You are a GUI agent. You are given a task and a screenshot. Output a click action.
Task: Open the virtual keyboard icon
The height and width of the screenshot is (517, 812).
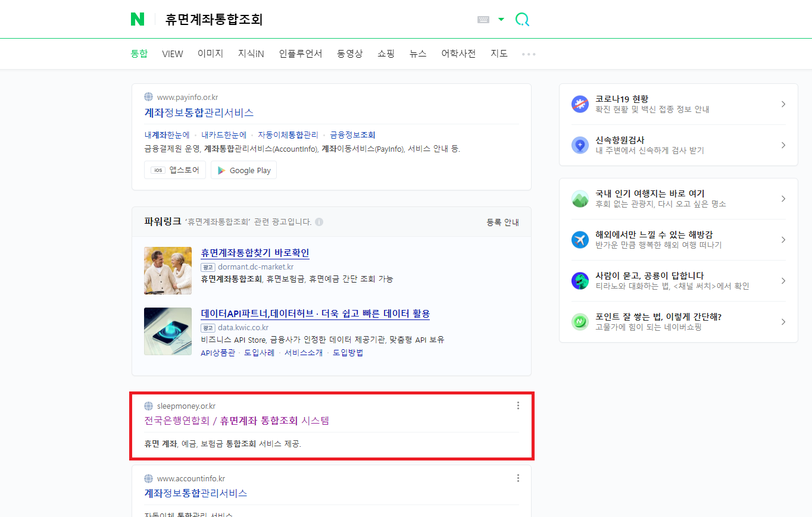[x=483, y=20]
